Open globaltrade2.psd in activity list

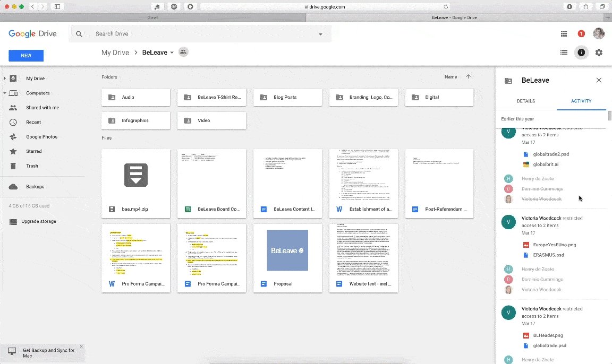[551, 154]
